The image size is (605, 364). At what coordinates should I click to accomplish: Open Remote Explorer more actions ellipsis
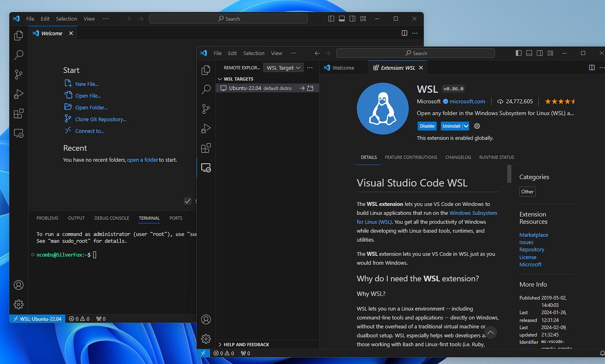(x=310, y=68)
